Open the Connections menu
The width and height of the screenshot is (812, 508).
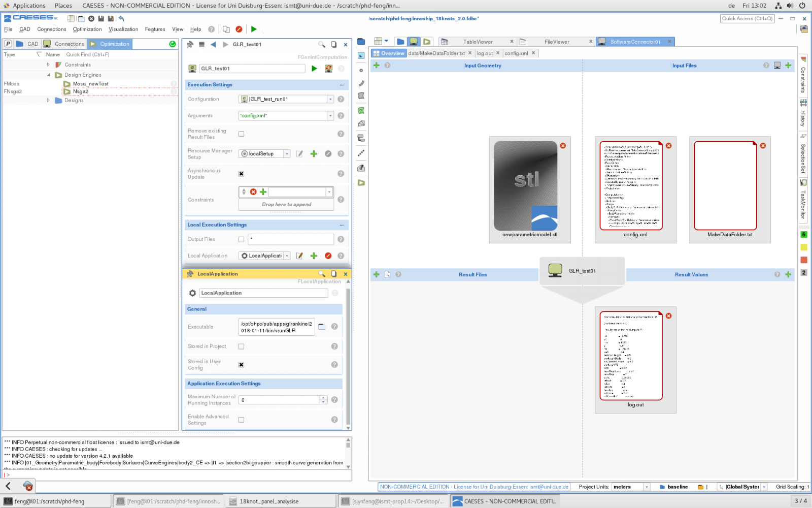click(x=52, y=29)
